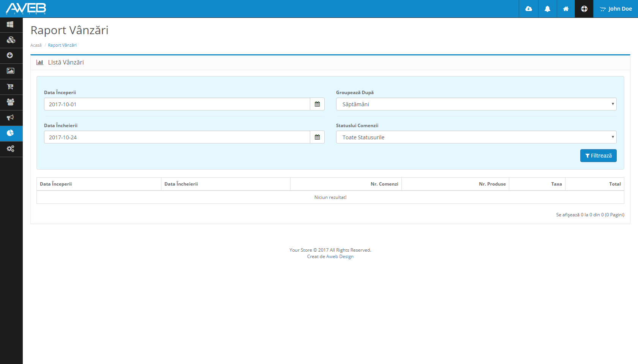Open the catalog cubes sidebar icon
Screen dimensions: 638x364
point(11,40)
